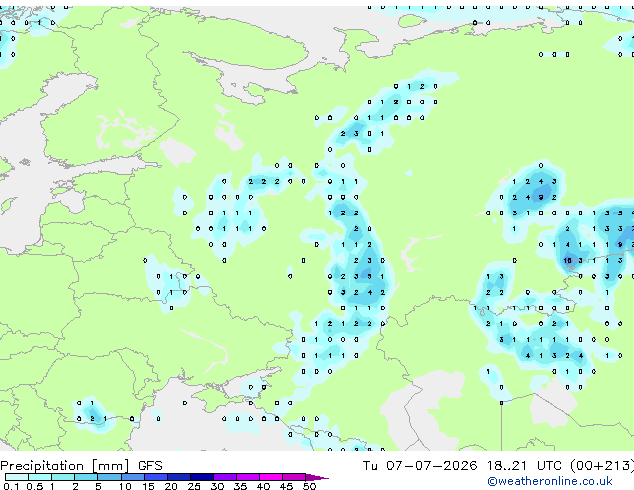
Task: Click the legend arrow tip above 50
Action: [x=317, y=477]
